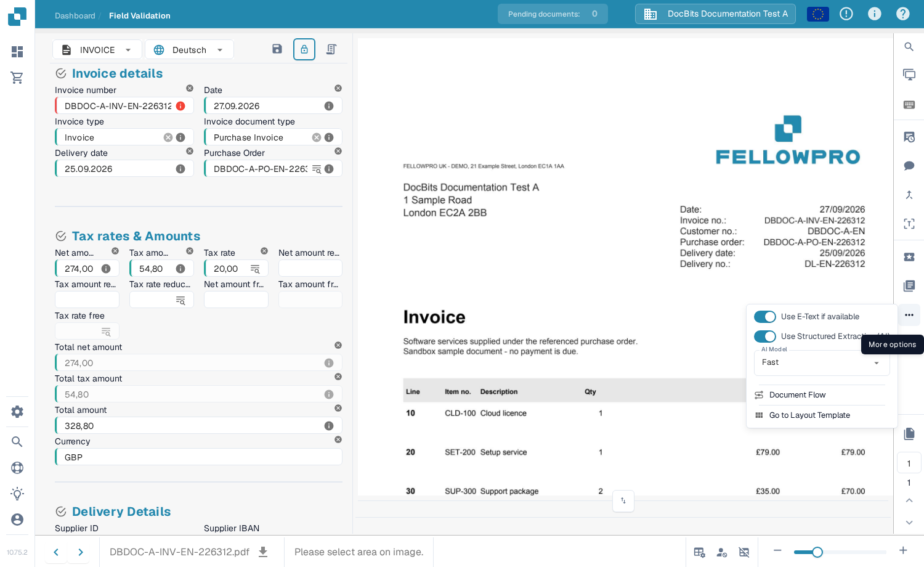Click the search icon in right toolbar

pos(909,47)
